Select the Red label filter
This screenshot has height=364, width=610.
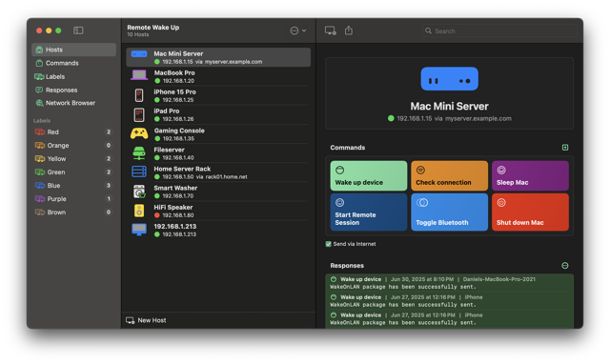tap(74, 131)
